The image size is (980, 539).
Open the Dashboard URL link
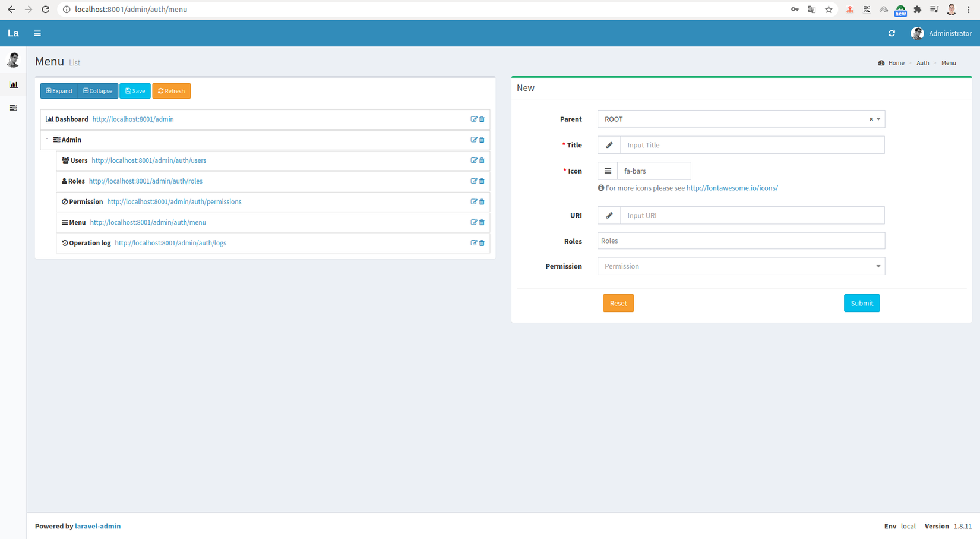pyautogui.click(x=133, y=119)
